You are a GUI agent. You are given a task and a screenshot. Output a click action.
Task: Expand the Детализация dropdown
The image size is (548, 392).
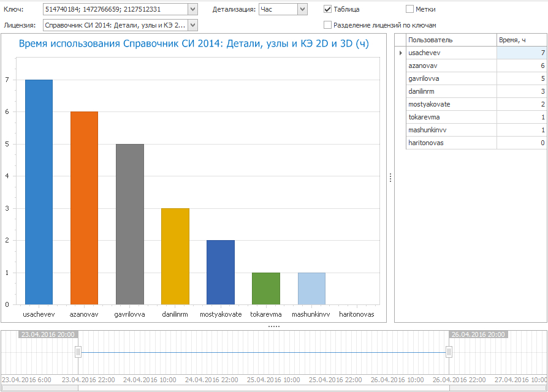pos(302,9)
